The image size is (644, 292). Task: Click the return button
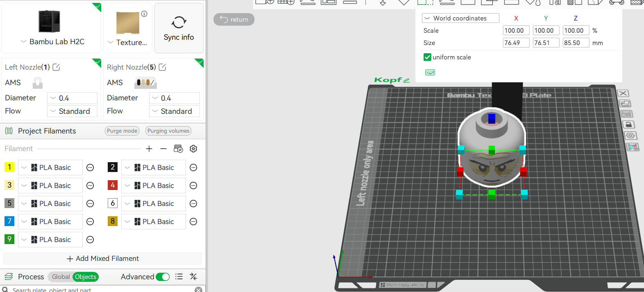click(x=234, y=20)
